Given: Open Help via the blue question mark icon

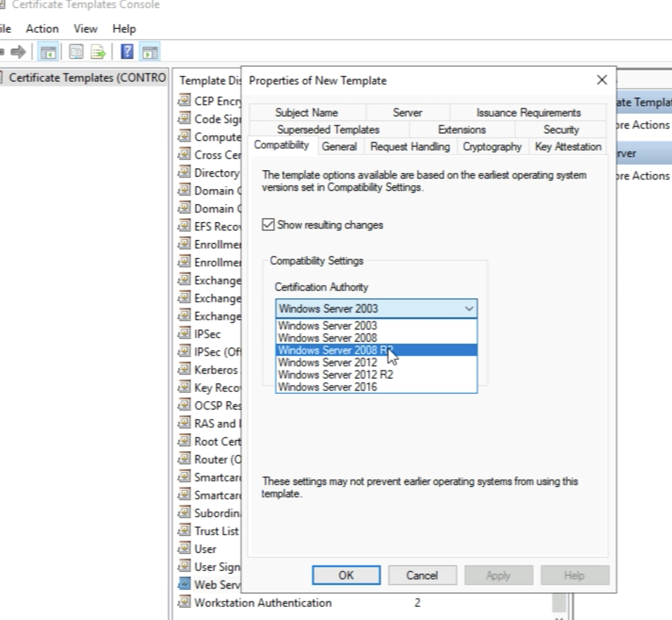Looking at the screenshot, I should click(x=127, y=52).
